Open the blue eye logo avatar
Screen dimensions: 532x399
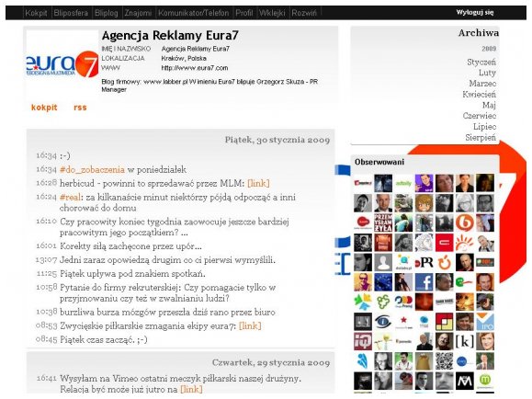point(383,322)
